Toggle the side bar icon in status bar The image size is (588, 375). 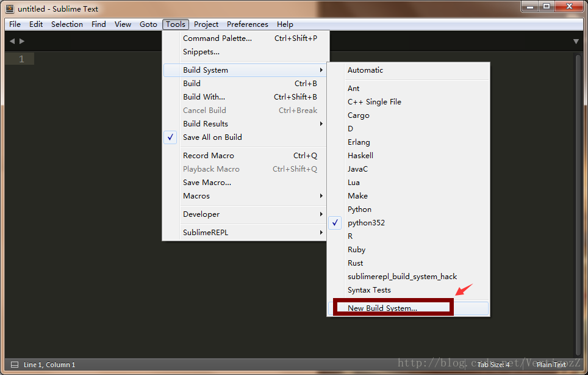click(15, 365)
